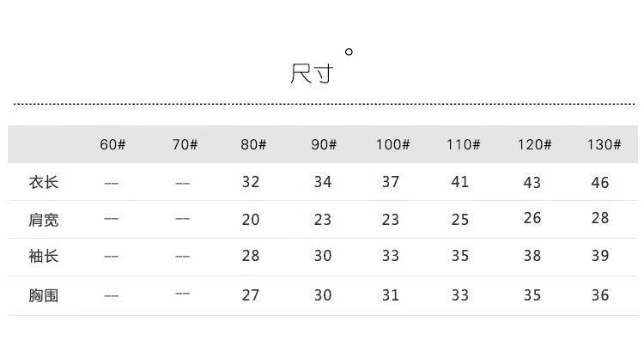Viewport: 644px width, 352px height.
Task: Choose the 90# size column header
Action: 324,144
